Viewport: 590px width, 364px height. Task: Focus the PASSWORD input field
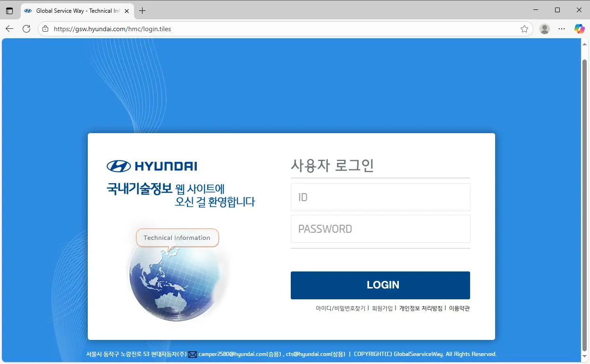pos(380,229)
